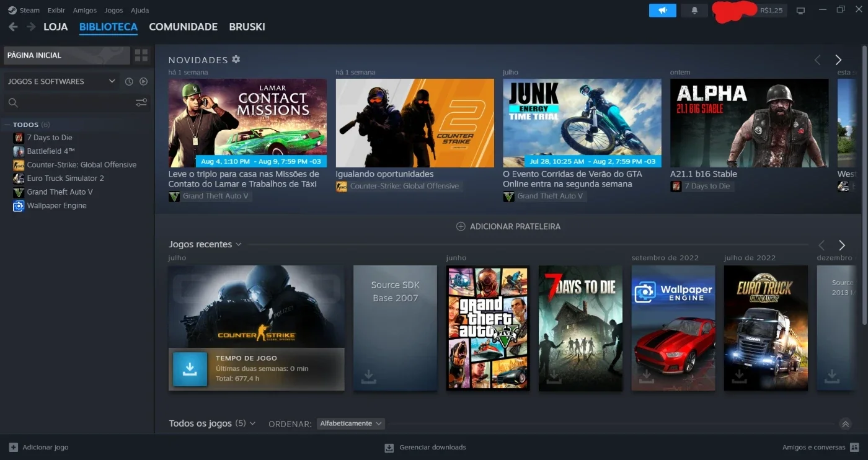Image resolution: width=868 pixels, height=460 pixels.
Task: Open Todos os jogos dropdown
Action: (252, 423)
